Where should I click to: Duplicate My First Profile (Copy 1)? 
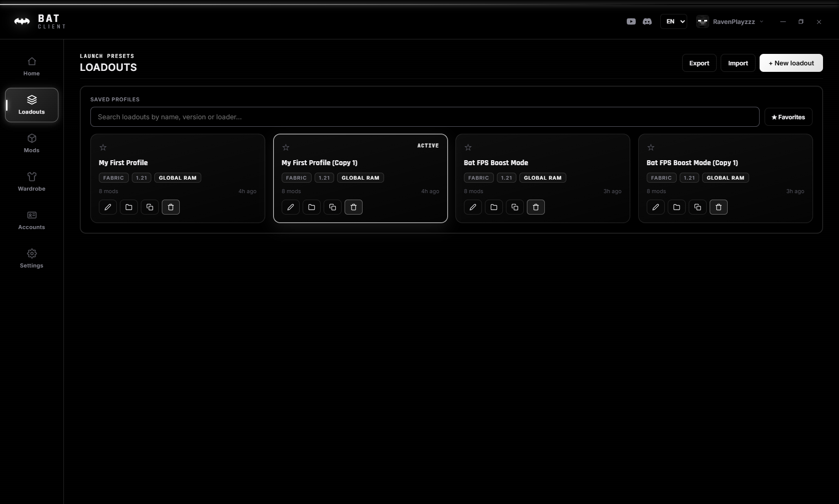pos(333,207)
